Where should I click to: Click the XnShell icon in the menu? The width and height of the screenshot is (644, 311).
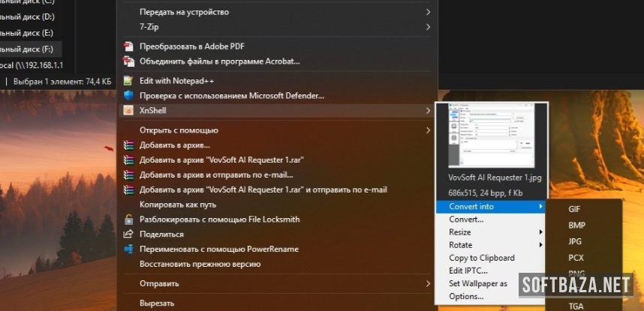point(128,111)
